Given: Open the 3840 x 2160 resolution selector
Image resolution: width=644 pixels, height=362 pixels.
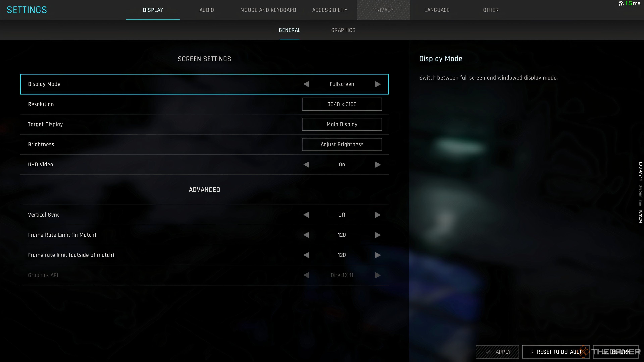Looking at the screenshot, I should [x=342, y=104].
